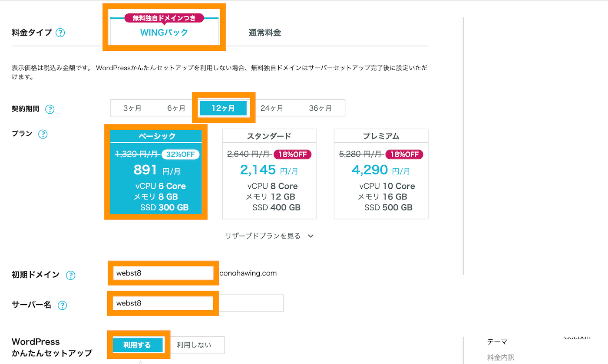Click 料金内訳 in the side panel
Viewport: 608px width, 364px height.
click(501, 358)
